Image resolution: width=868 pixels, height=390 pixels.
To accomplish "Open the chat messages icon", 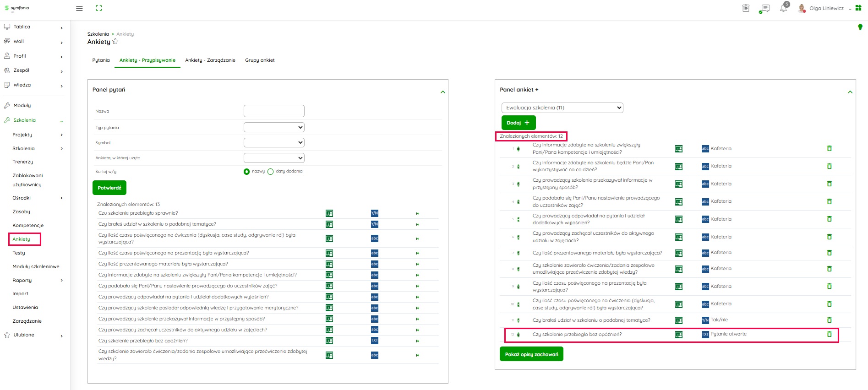I will [764, 9].
